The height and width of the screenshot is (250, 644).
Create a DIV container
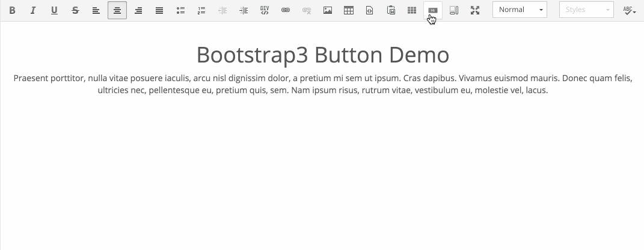265,10
